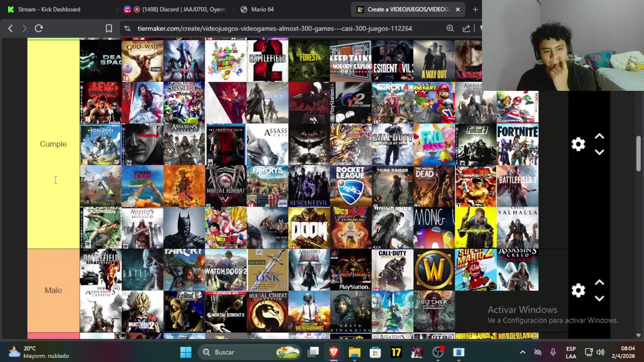644x362 pixels.
Task: Select the Rocket League thumbnail
Action: (351, 187)
